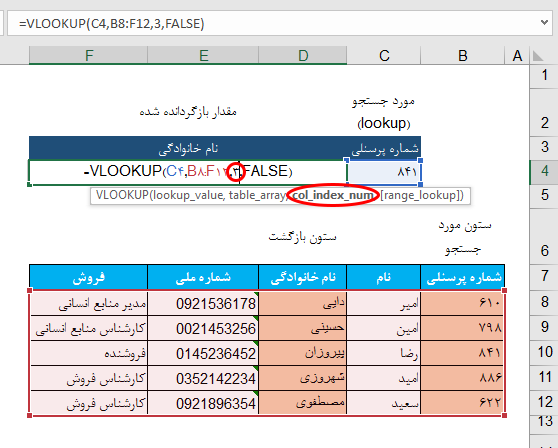This screenshot has width=558, height=448.
Task: Click lookup_value in the function tooltip
Action: coord(187,195)
